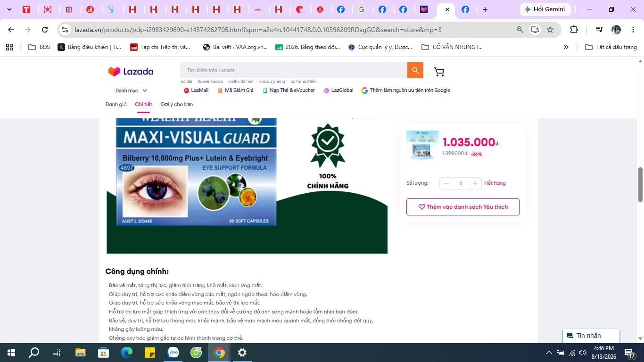
Task: Open Nạp Thẻ & eVoucher link
Action: click(289, 90)
